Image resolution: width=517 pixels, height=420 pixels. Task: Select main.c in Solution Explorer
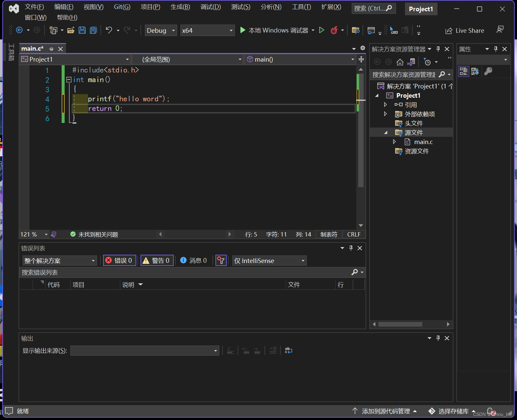tap(423, 142)
